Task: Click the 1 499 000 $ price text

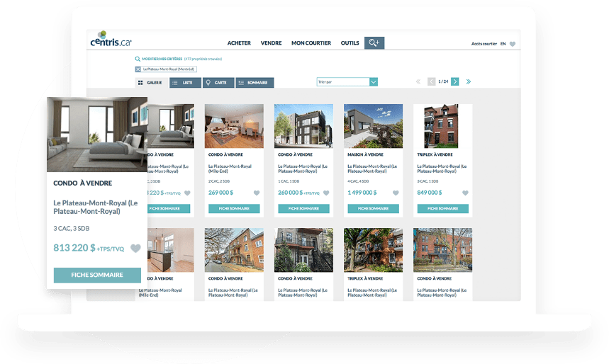Action: (362, 193)
